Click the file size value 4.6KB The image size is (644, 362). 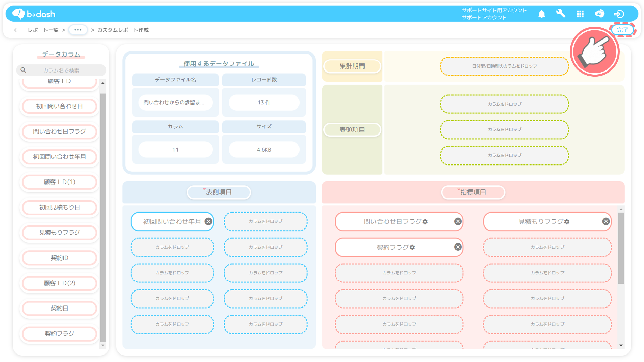click(x=264, y=149)
